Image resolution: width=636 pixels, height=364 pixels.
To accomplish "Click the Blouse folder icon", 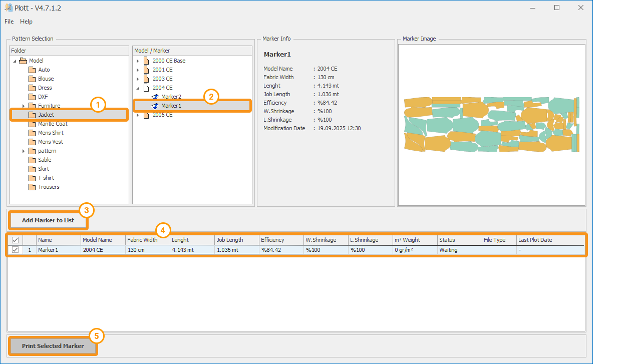I will click(x=32, y=79).
